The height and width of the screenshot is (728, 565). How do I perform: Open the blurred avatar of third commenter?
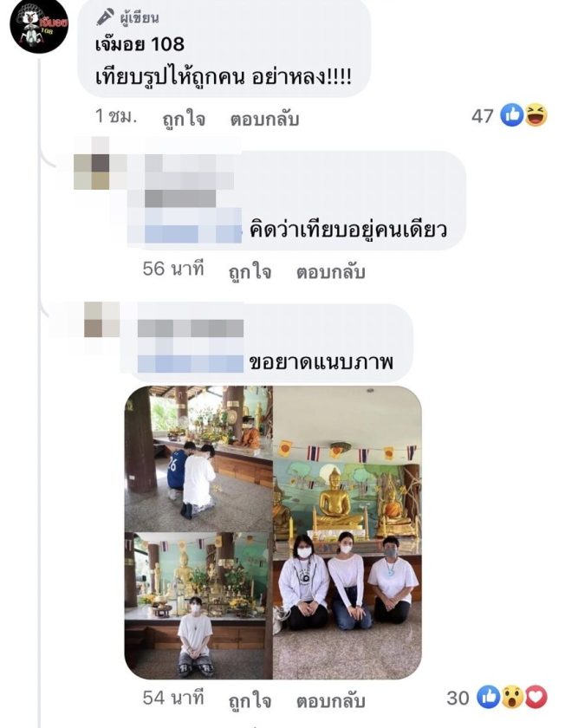(x=102, y=321)
